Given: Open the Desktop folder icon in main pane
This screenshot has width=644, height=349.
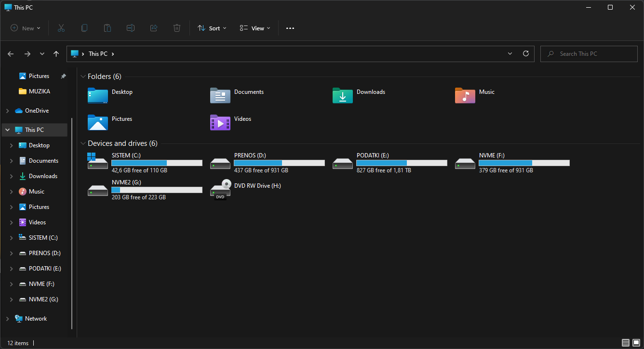Looking at the screenshot, I should point(98,95).
